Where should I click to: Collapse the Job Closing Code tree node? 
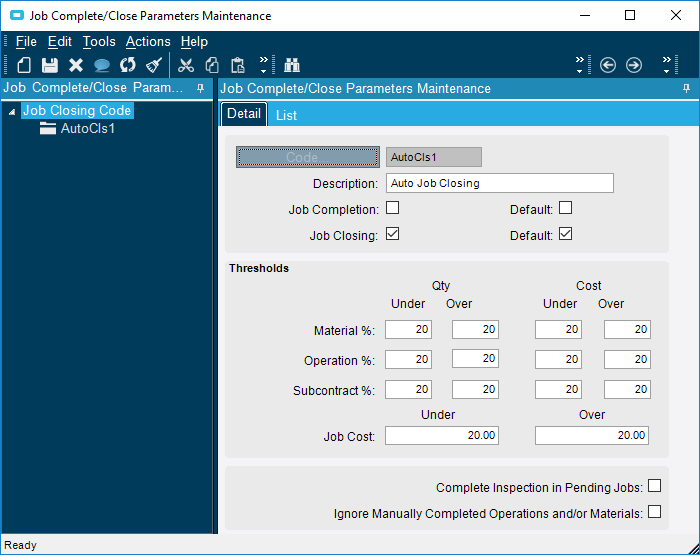(x=12, y=112)
